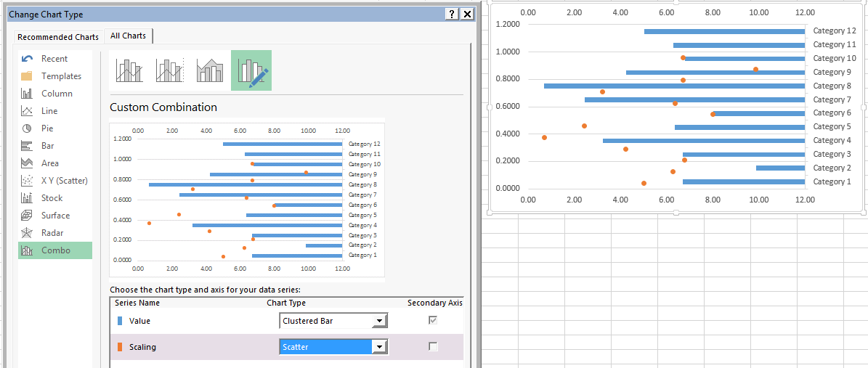Click the Line chart icon in sidebar
Image resolution: width=868 pixels, height=368 pixels.
click(27, 111)
